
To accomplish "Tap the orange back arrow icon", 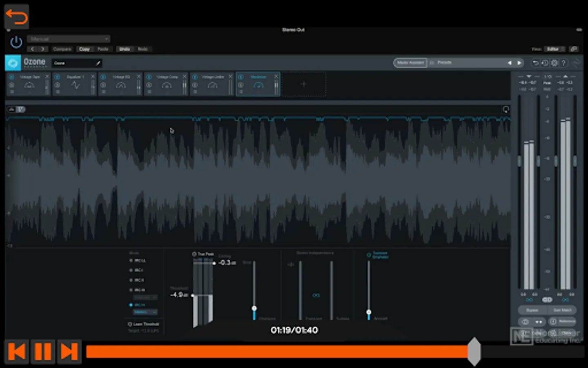I will pos(16,16).
